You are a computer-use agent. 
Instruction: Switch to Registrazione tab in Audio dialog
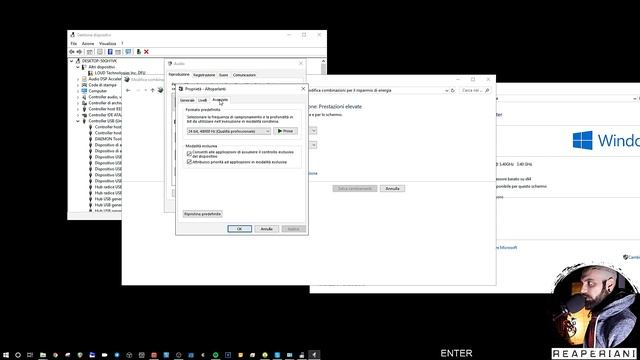204,75
